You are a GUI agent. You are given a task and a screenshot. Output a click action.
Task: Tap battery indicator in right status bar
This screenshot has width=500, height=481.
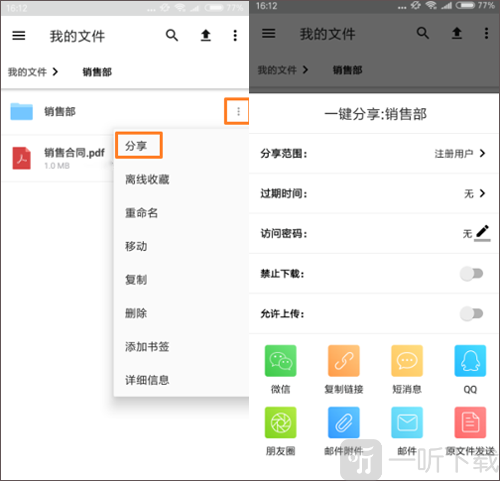(x=465, y=6)
